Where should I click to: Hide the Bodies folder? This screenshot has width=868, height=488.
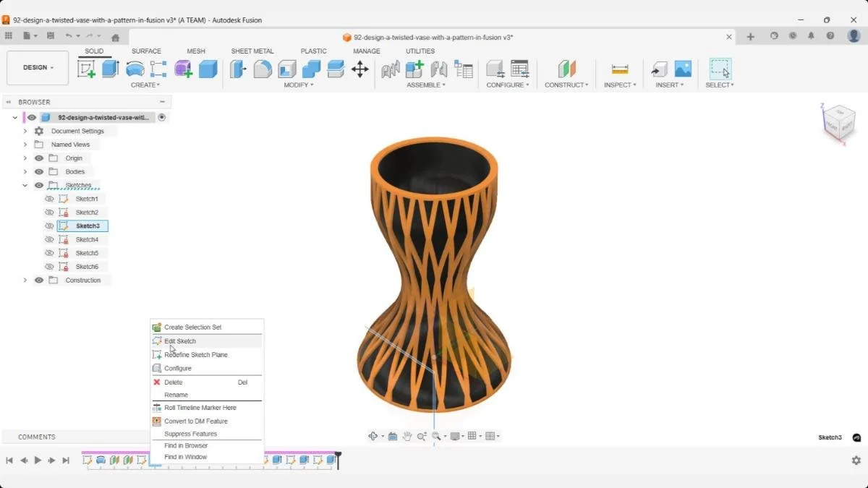tap(39, 172)
